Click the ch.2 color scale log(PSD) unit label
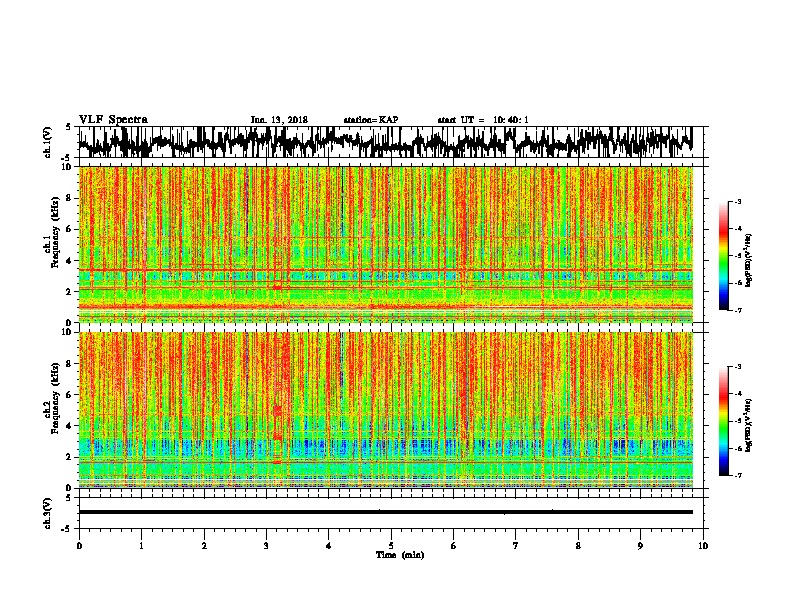This screenshot has height=612, width=792. click(x=749, y=425)
